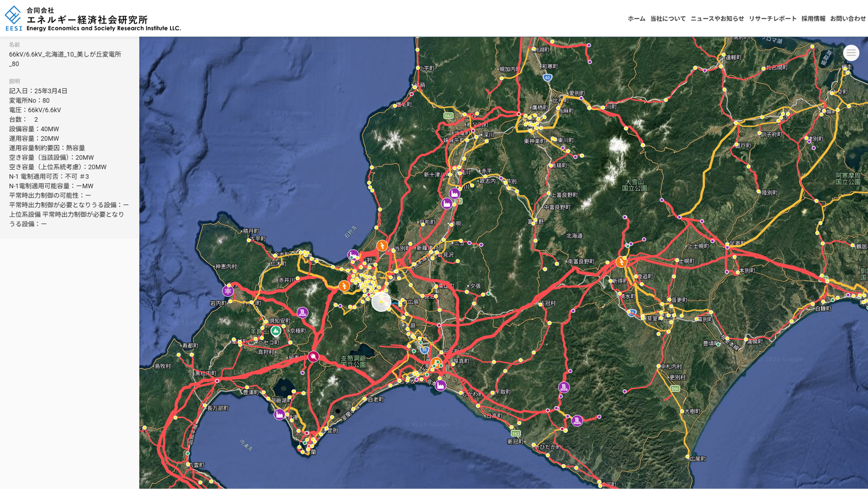Click the E63 highway shield near 新冠町
The width and height of the screenshot is (868, 489).
pyautogui.click(x=516, y=433)
